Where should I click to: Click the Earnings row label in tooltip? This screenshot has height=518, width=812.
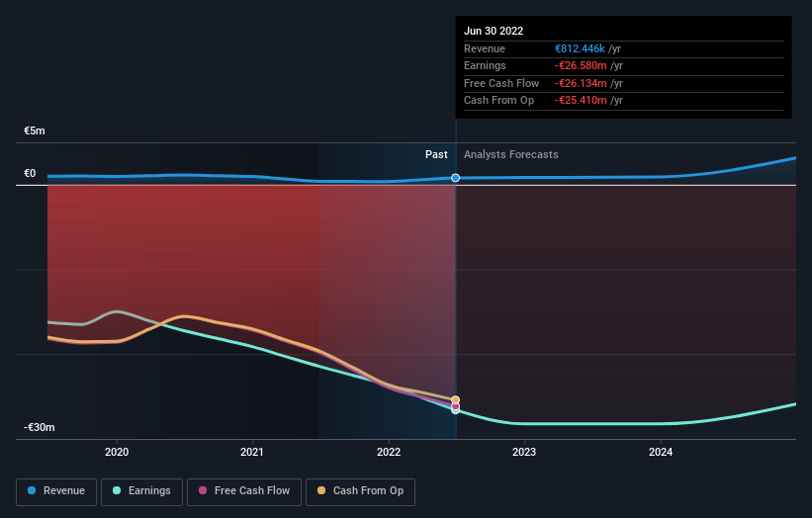coord(485,65)
